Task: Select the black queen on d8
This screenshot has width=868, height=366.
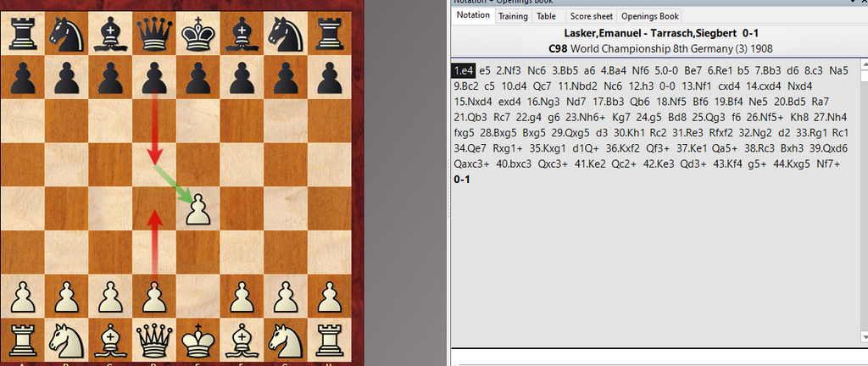Action: (154, 33)
